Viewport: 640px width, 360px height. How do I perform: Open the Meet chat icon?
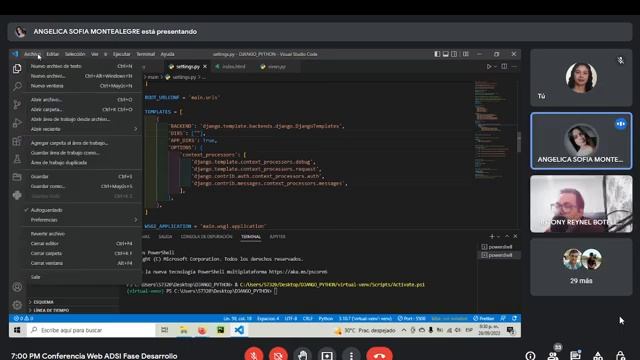(x=576, y=356)
